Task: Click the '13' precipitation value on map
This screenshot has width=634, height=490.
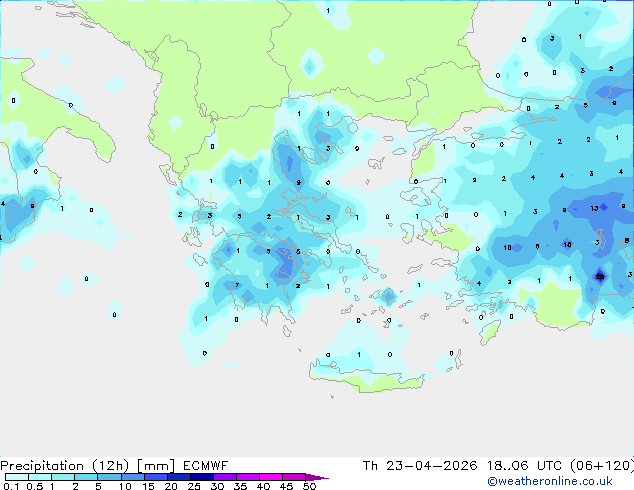Action: (x=594, y=209)
